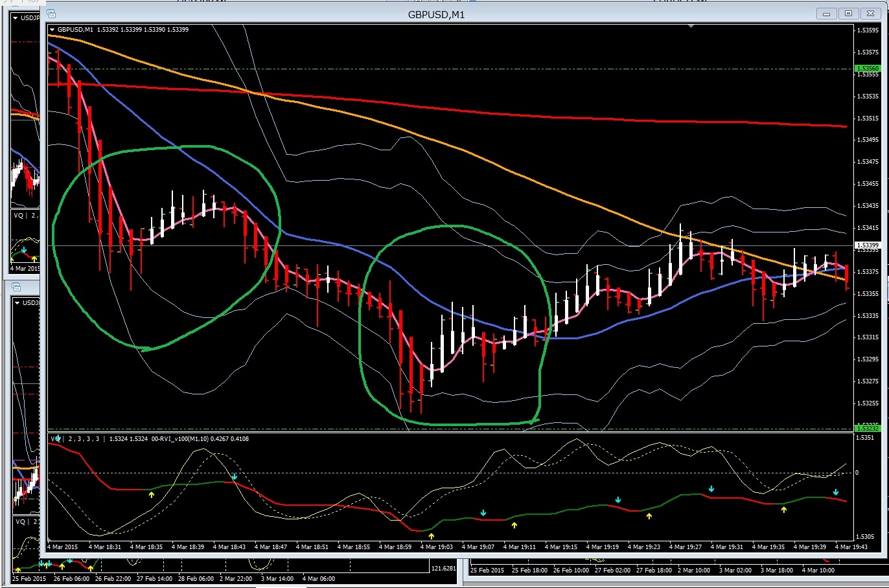Click the yellow up arrow near 19:03
Image resolution: width=889 pixels, height=588 pixels.
[432, 536]
